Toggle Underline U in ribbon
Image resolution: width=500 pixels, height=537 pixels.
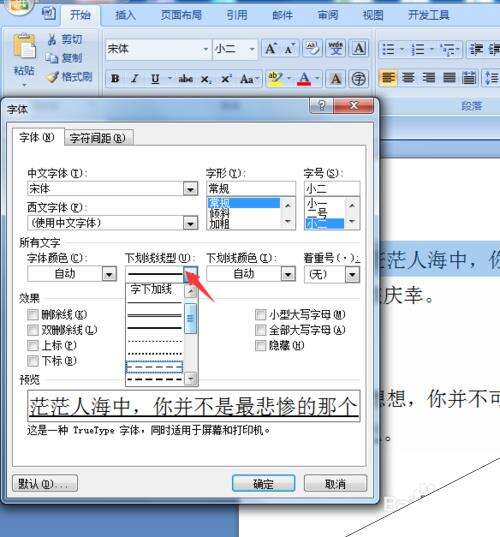[x=155, y=79]
